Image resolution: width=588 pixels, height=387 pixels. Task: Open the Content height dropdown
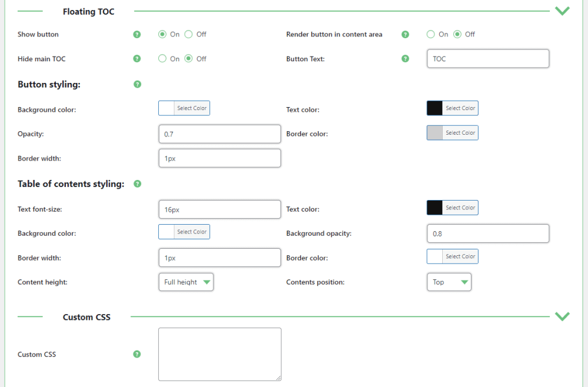[x=186, y=282]
